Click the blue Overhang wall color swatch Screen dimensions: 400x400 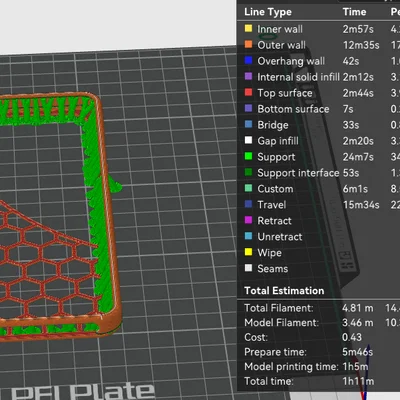248,60
